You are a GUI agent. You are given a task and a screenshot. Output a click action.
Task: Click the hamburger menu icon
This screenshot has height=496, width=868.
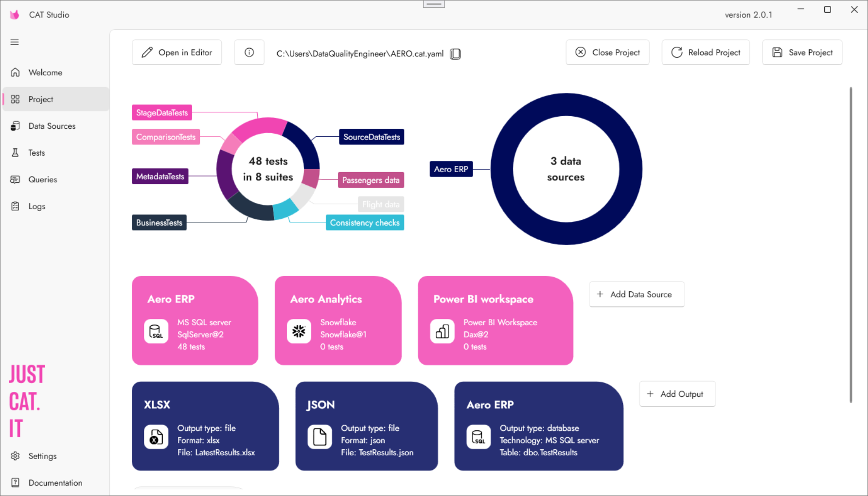[x=15, y=42]
